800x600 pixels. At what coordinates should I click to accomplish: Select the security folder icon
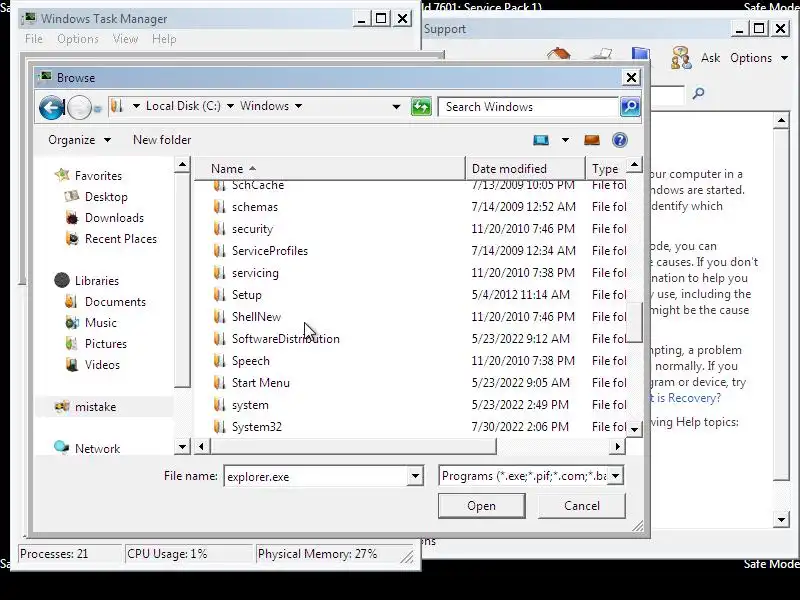coord(219,229)
